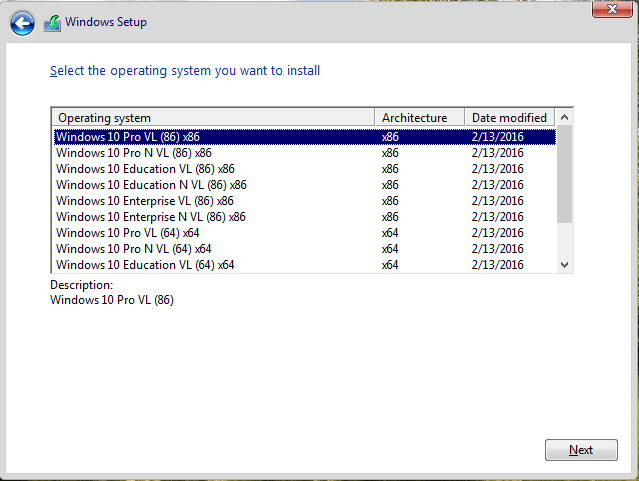This screenshot has width=639, height=481.
Task: Select Windows 10 Pro N VL (64) x64
Action: pos(304,249)
